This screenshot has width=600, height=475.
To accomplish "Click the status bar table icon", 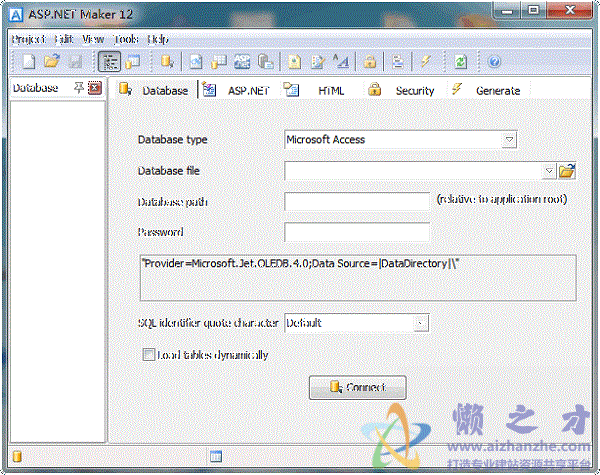I will 216,456.
